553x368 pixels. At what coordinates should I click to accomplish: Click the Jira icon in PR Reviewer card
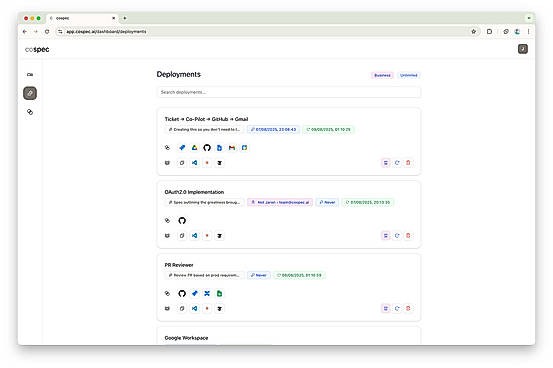(194, 294)
